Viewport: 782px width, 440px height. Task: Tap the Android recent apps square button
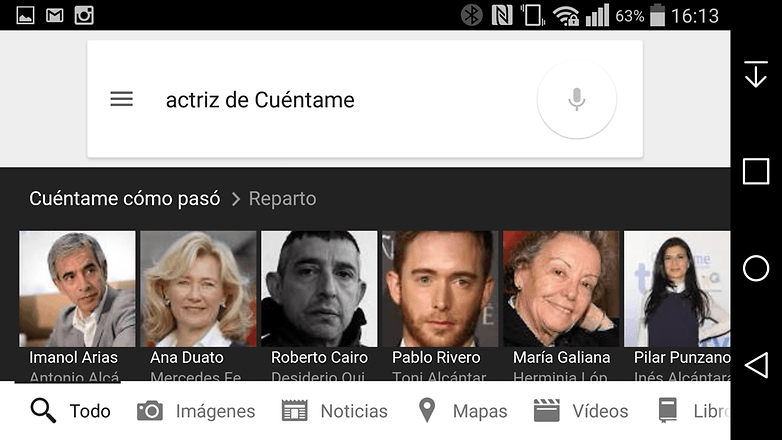[x=756, y=172]
